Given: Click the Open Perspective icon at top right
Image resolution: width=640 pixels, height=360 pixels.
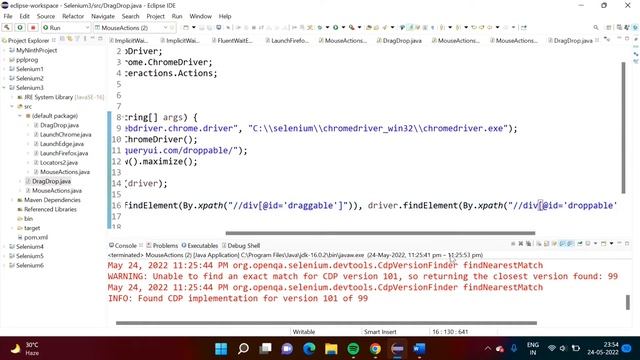Looking at the screenshot, I should point(609,27).
